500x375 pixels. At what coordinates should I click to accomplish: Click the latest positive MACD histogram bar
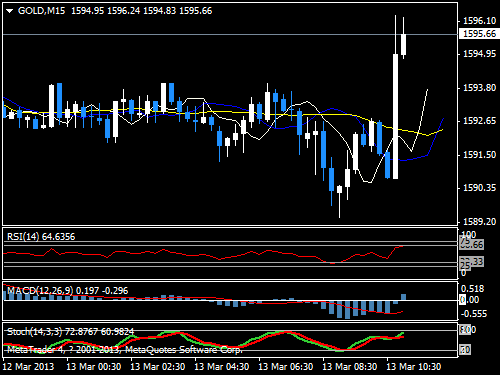tap(403, 297)
